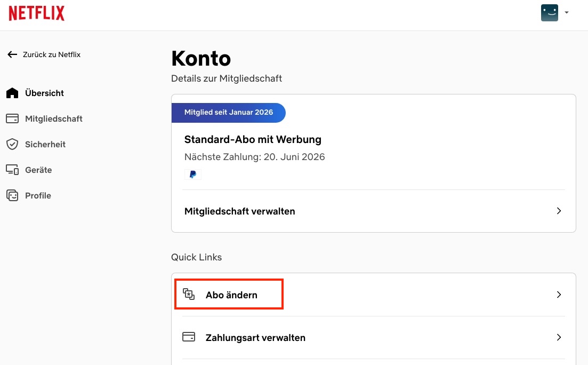
Task: Open Mitgliedschaft in the sidebar
Action: 54,118
